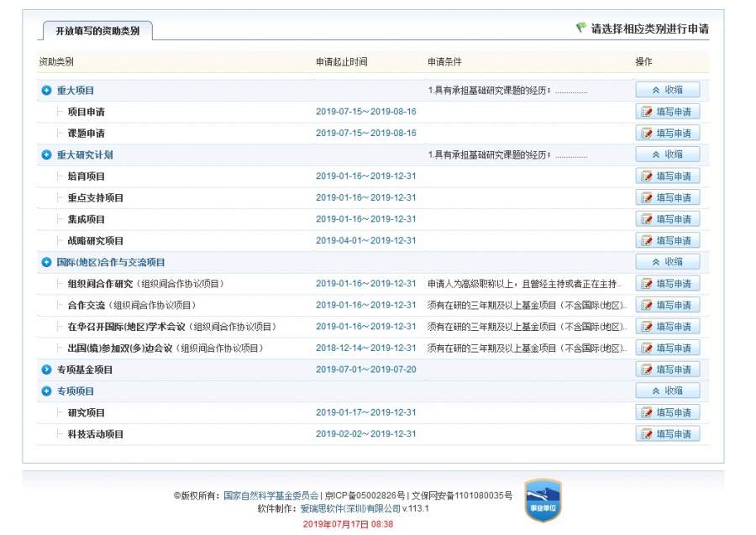This screenshot has width=756, height=535.
Task: Click the circle icon beside 国际(地区)合作与交流项目
Action: tap(47, 263)
